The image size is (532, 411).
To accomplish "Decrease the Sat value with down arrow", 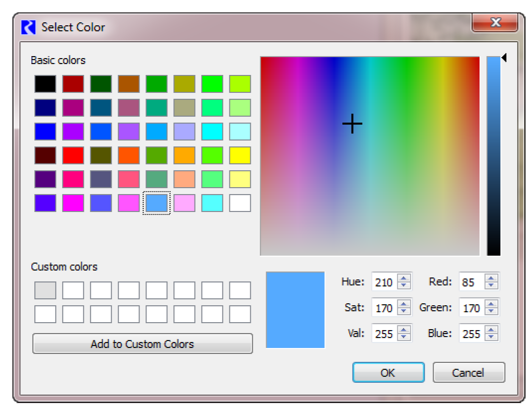I will (x=404, y=311).
